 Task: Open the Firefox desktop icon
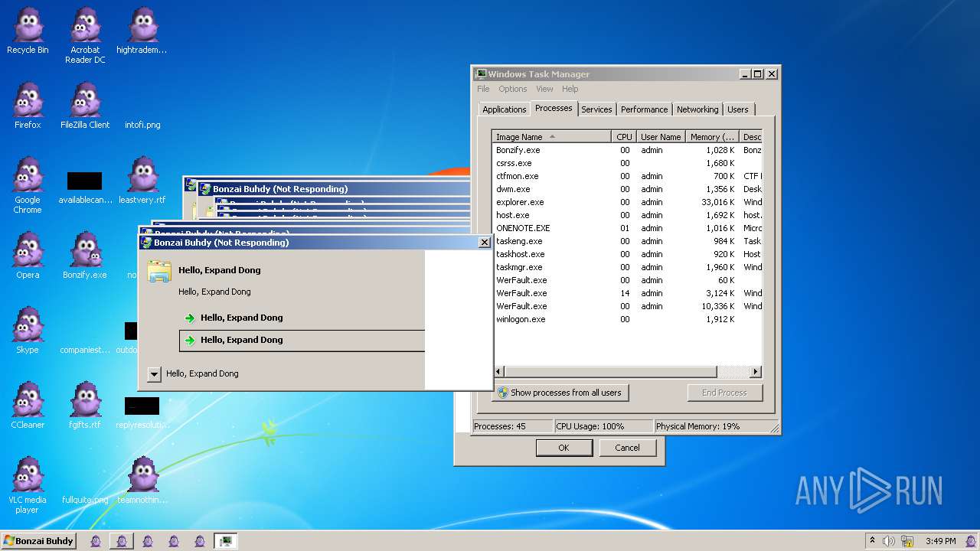28,106
